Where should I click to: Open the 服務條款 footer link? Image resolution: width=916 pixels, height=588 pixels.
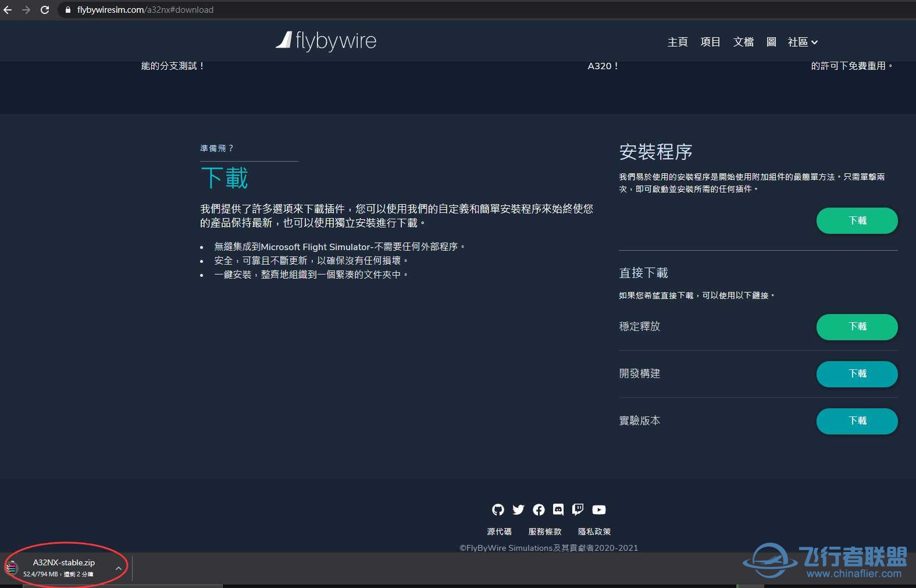tap(545, 532)
